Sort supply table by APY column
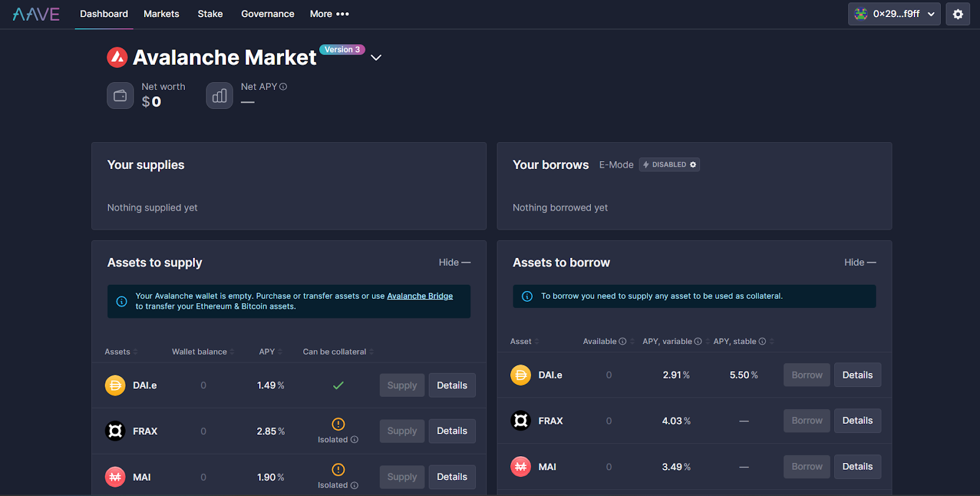 point(270,352)
